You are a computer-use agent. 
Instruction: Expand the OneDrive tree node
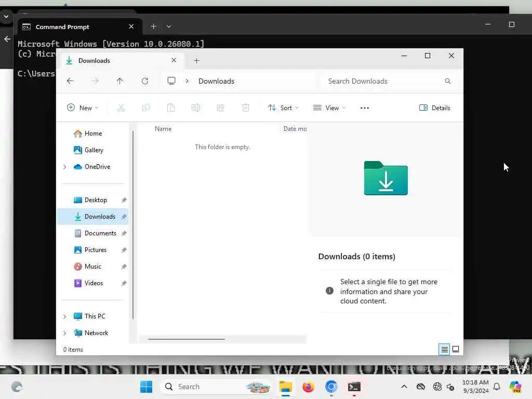pos(65,167)
